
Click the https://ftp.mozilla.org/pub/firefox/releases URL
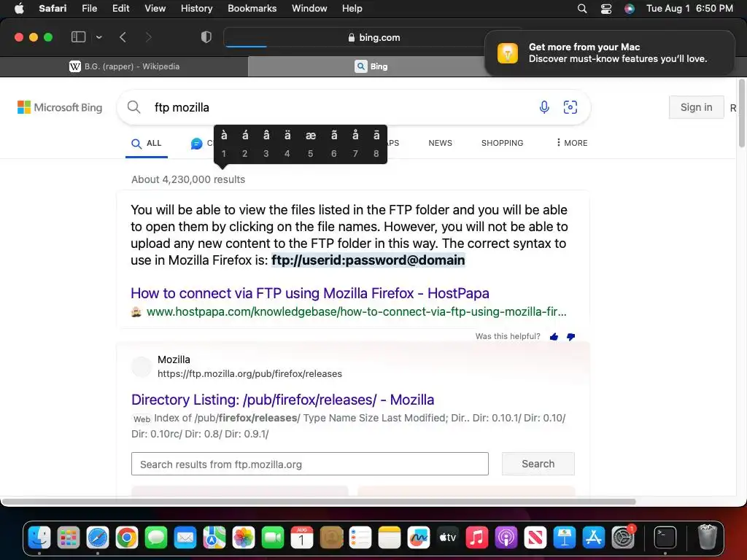(249, 374)
